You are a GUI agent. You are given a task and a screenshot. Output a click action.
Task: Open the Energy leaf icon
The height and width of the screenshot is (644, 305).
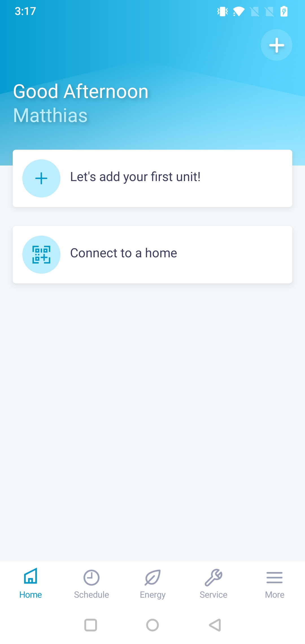pos(152,578)
